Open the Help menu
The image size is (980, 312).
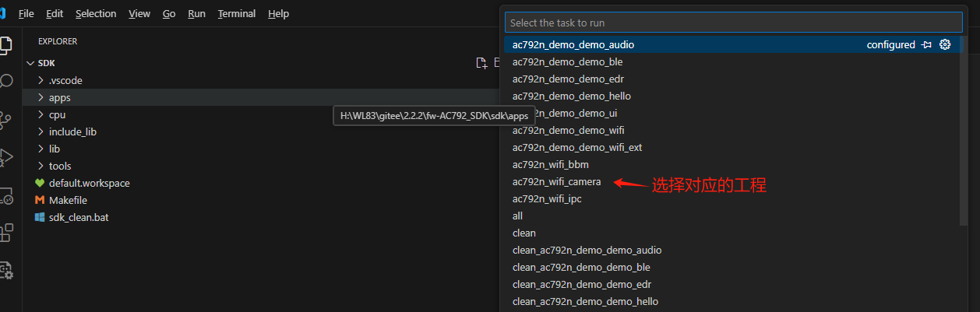[278, 13]
